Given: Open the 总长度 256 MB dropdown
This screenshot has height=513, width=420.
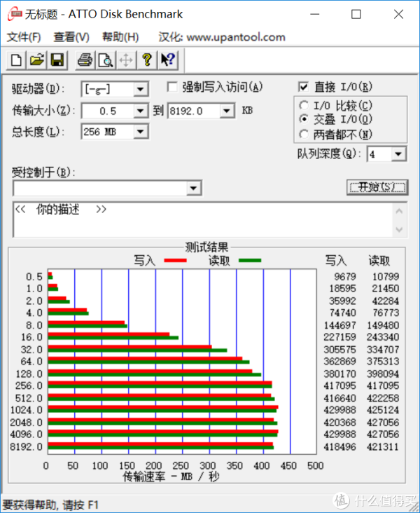Looking at the screenshot, I should (140, 132).
